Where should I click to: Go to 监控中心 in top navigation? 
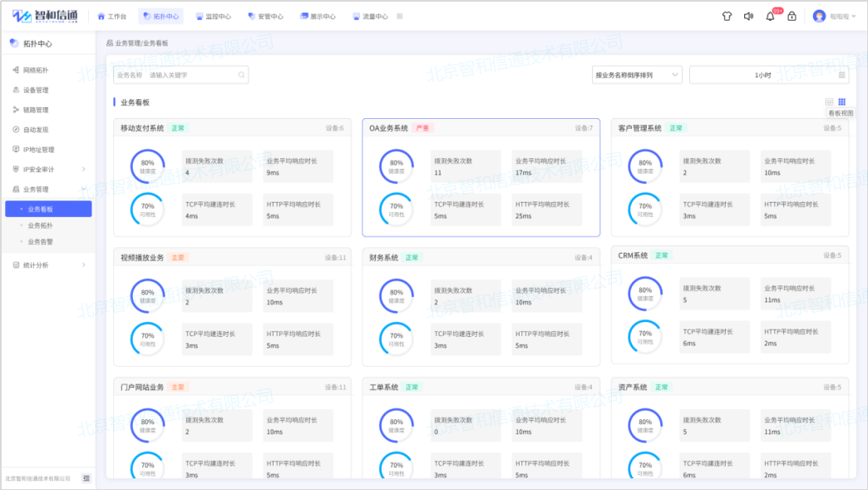click(x=213, y=16)
